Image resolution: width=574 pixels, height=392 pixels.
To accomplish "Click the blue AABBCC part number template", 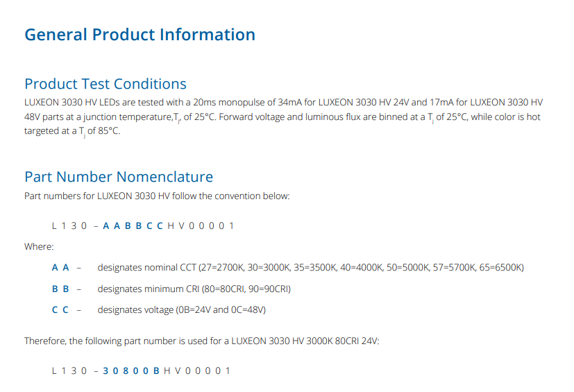I will pyautogui.click(x=134, y=226).
